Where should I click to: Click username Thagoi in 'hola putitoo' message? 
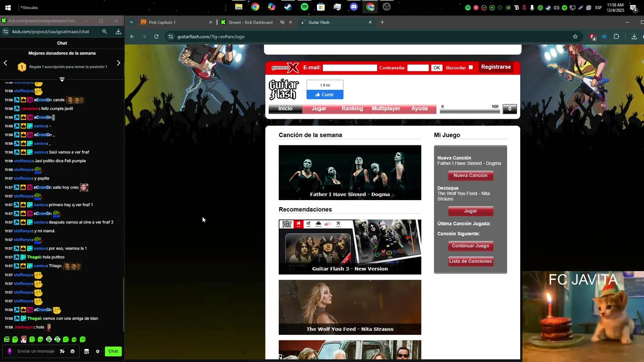coord(34,257)
